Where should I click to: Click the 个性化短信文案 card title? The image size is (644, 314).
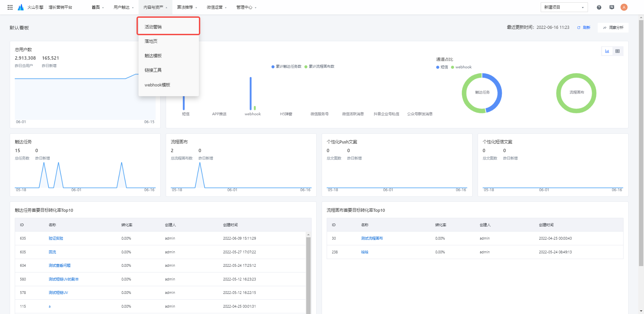tap(497, 142)
